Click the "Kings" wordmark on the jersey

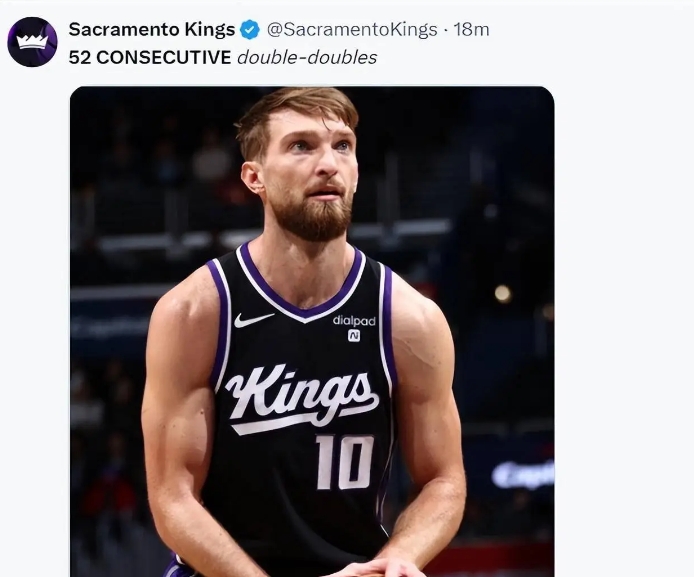(x=301, y=397)
